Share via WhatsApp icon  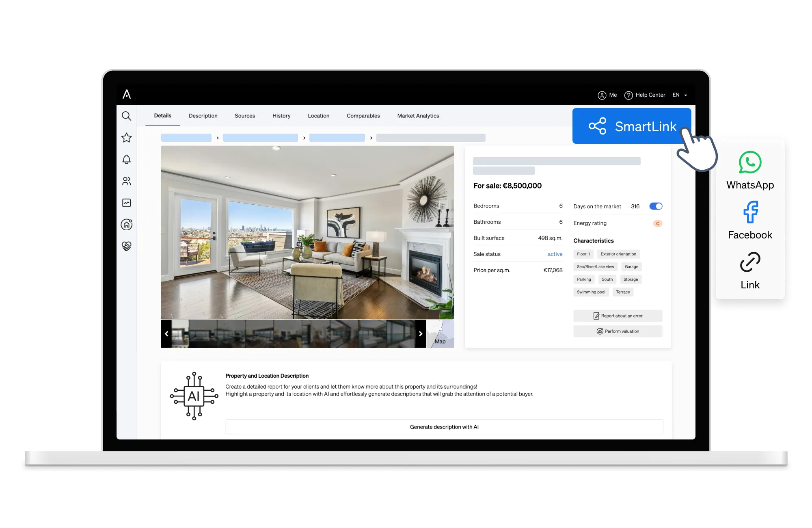click(750, 162)
